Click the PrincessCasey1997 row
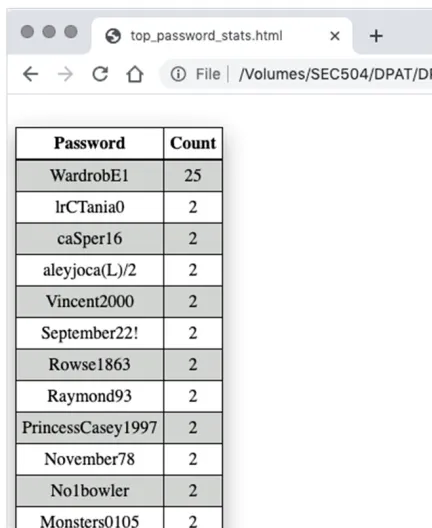 tap(119, 428)
